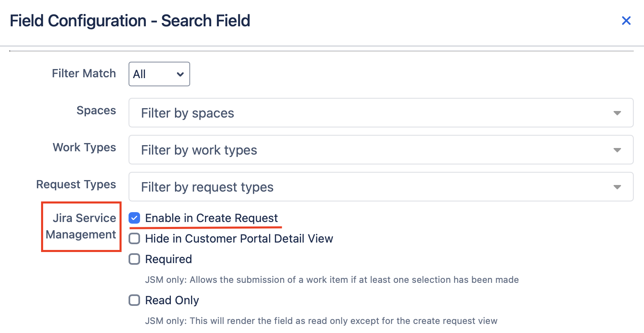Click the "Filter Match" field label
The height and width of the screenshot is (333, 644).
84,73
